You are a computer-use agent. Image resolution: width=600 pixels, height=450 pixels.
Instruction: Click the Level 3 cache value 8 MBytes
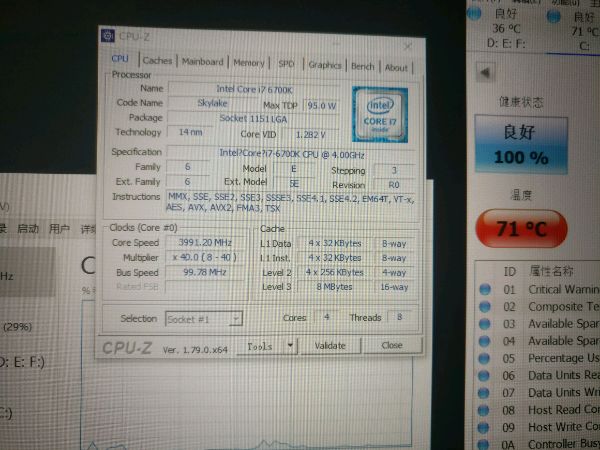[x=334, y=287]
